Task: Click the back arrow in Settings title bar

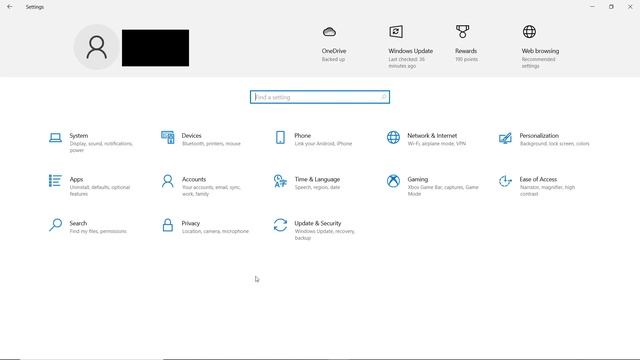Action: click(x=9, y=7)
